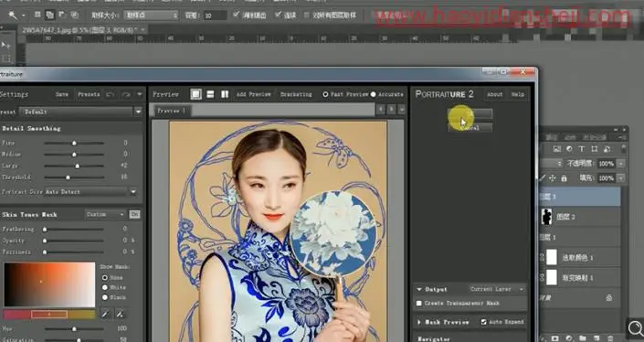
Task: Create new group folder icon
Action: 583,338
